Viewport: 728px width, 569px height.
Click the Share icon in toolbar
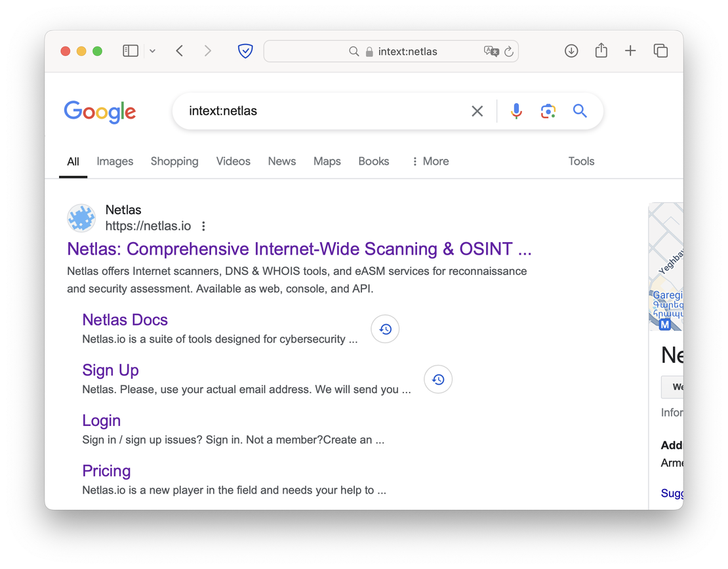tap(601, 51)
